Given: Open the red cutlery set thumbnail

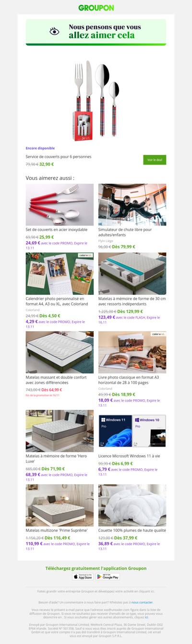Looking at the screenshot, I should coord(60,205).
